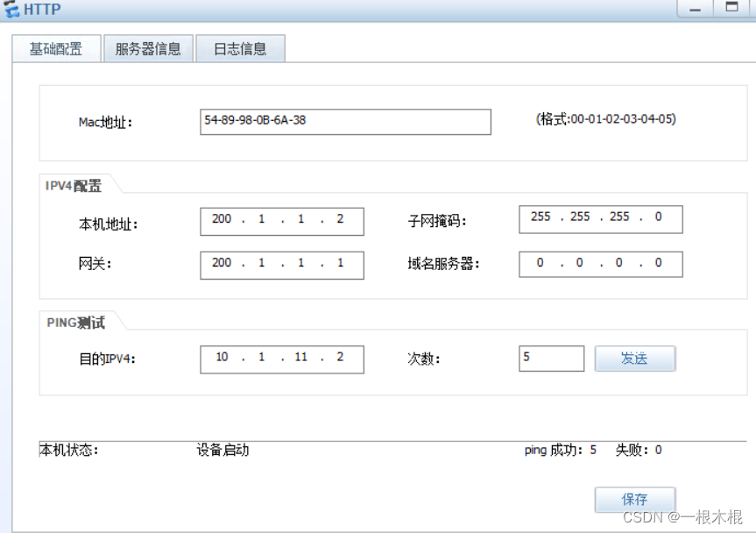This screenshot has height=533, width=756.
Task: Send the ping with 发送 button
Action: coord(635,359)
